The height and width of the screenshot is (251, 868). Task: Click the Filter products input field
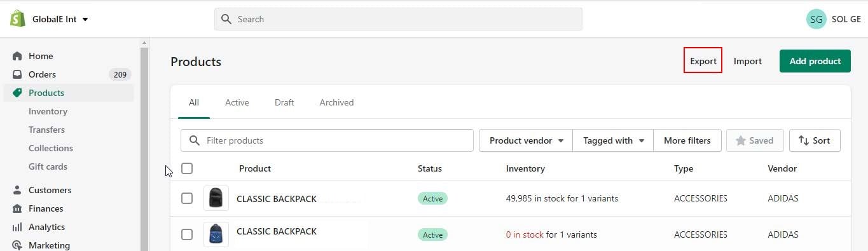pos(327,140)
